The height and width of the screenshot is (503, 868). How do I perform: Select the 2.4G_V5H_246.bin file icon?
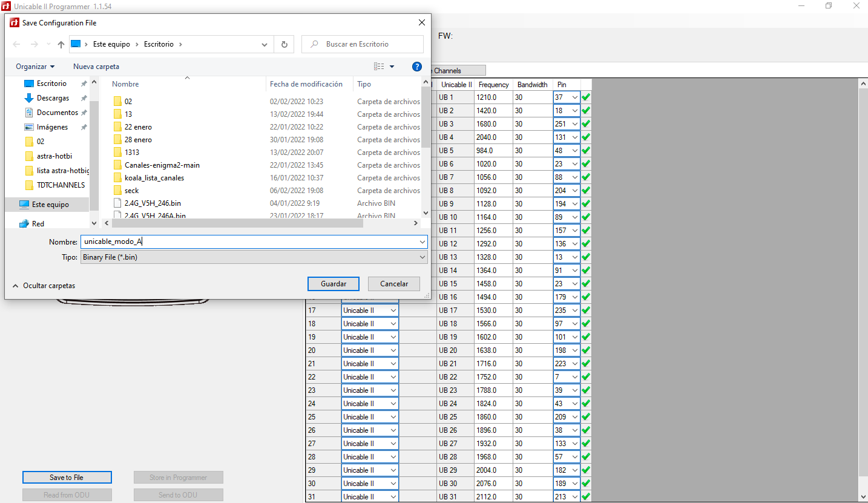click(117, 203)
